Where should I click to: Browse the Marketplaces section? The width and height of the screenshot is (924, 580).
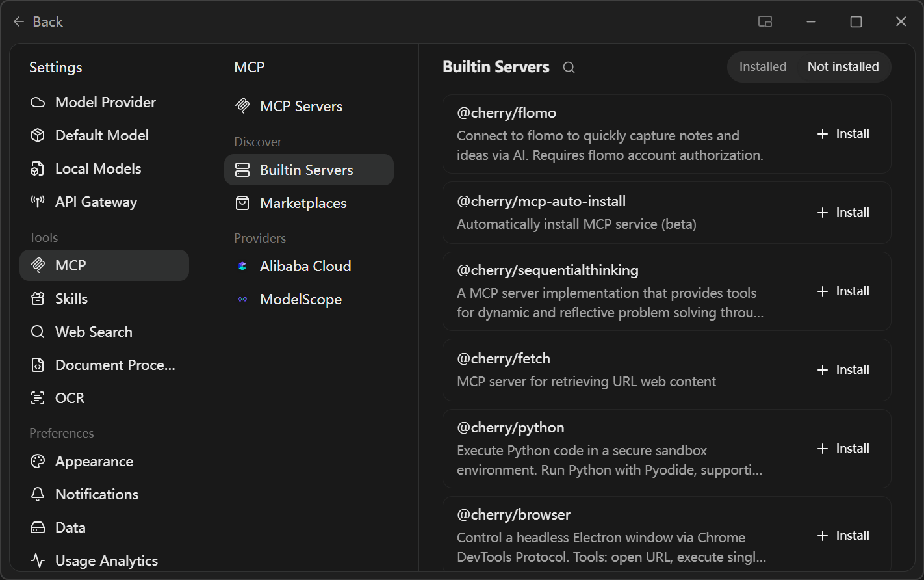(x=309, y=203)
